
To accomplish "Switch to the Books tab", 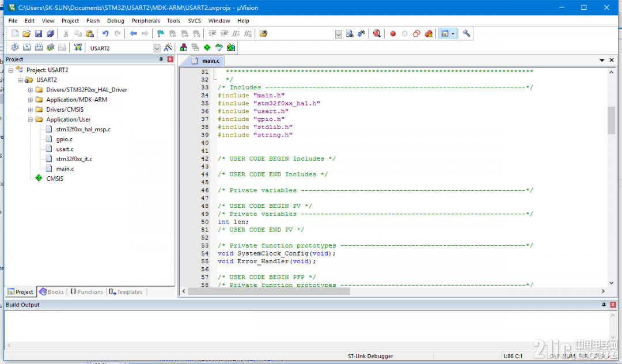I will click(x=52, y=292).
